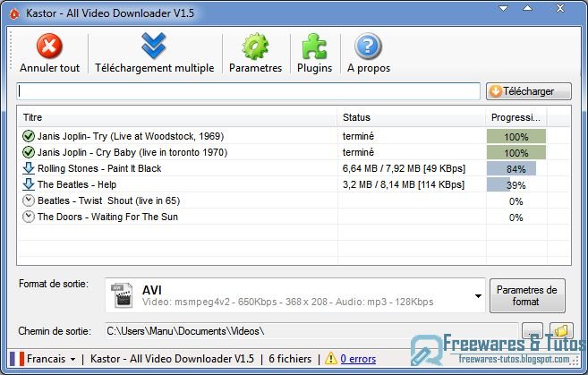The height and width of the screenshot is (375, 588).
Task: Click the Télécharger button
Action: (x=529, y=91)
